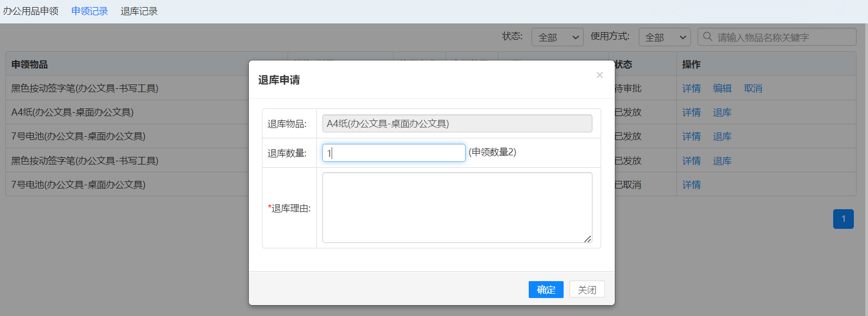Click the disabled 退库物品 field
Screen dimensions: 868x316
coord(456,124)
